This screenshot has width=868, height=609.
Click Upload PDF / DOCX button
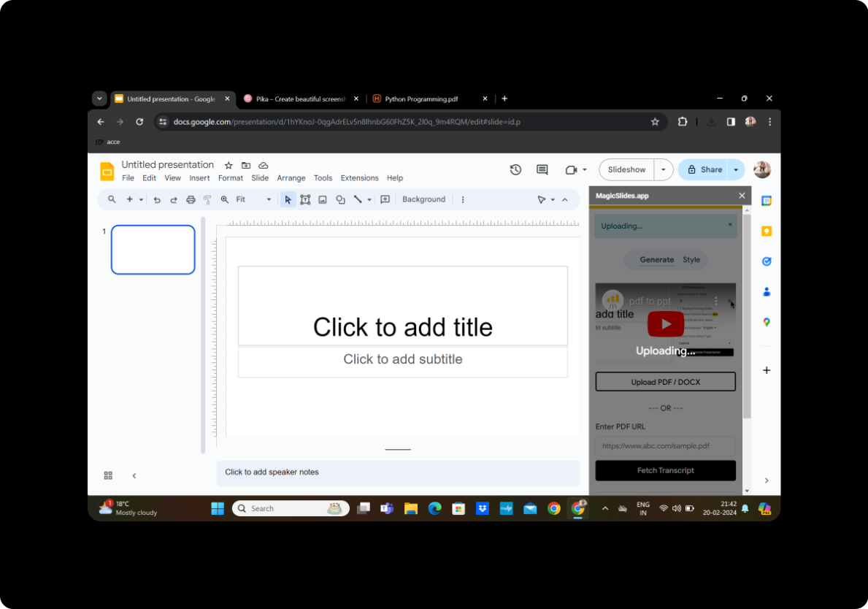[x=665, y=382]
